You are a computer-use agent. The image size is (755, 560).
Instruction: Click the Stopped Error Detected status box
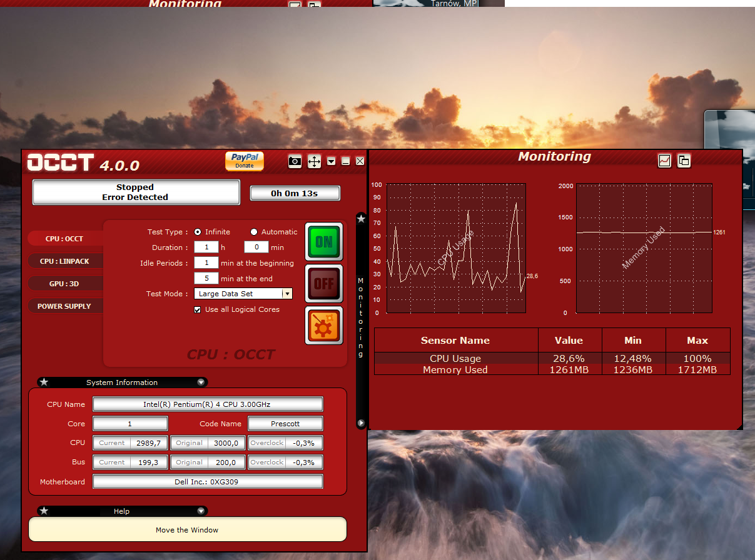(136, 192)
